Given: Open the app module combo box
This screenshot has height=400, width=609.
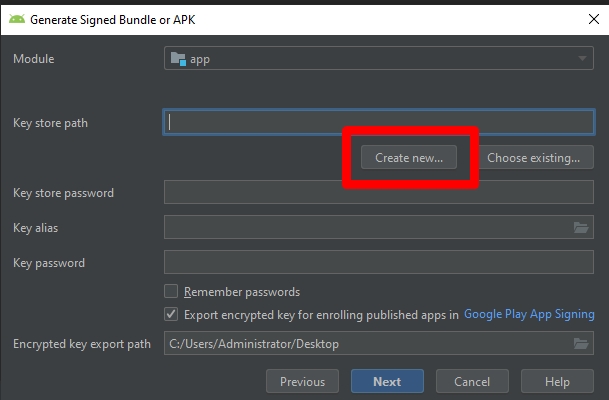Looking at the screenshot, I should [x=379, y=58].
